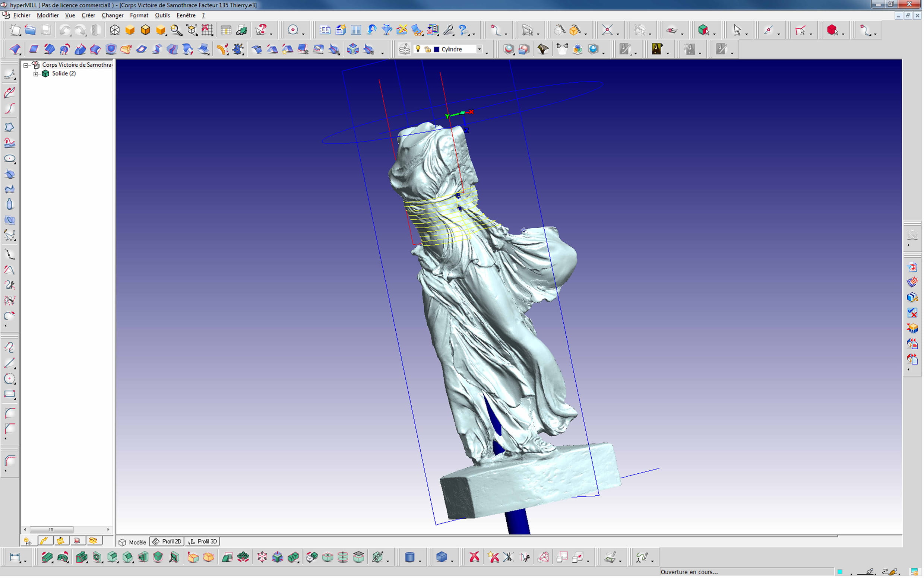Click the red cube selection filter icon
Image resolution: width=924 pixels, height=578 pixels.
(x=832, y=30)
